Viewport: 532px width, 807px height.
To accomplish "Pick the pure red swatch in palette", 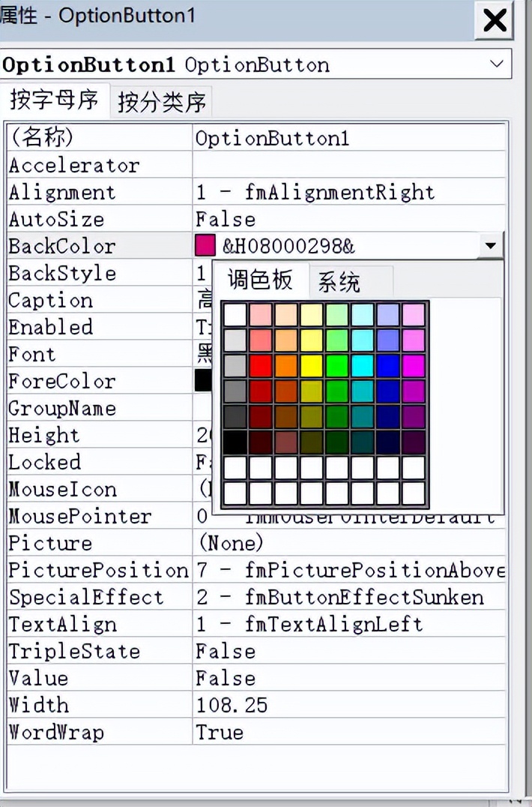I will (x=261, y=365).
